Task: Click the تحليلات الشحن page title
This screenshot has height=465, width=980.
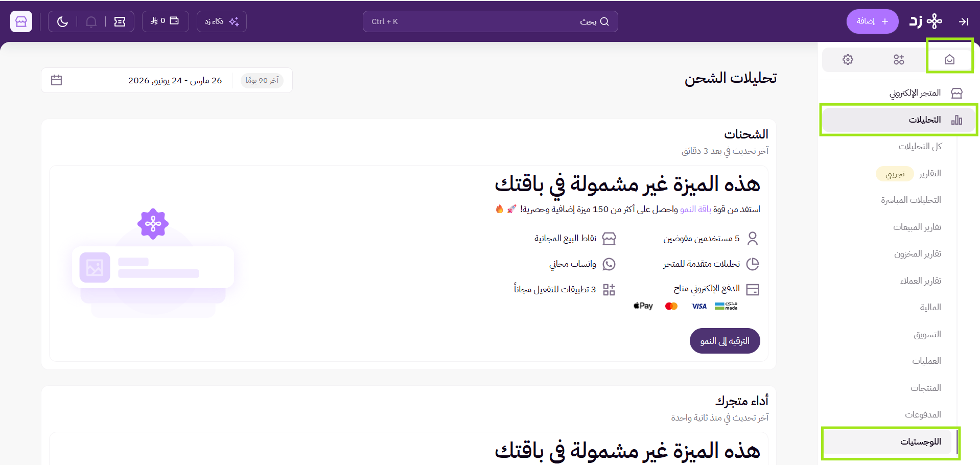Action: pos(730,78)
